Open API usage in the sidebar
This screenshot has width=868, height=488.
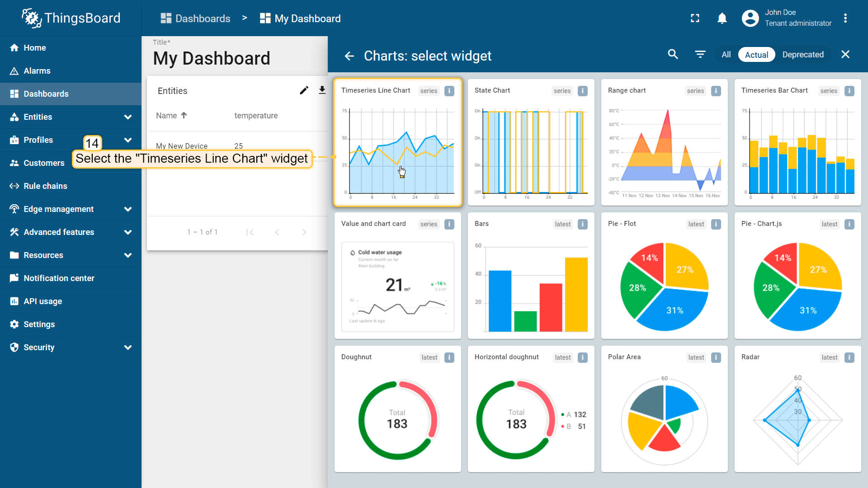pos(71,301)
